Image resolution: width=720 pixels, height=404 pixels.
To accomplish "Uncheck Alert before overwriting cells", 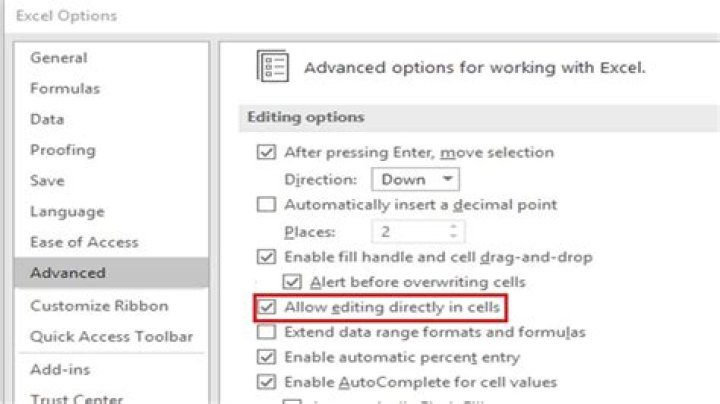I will 293,282.
